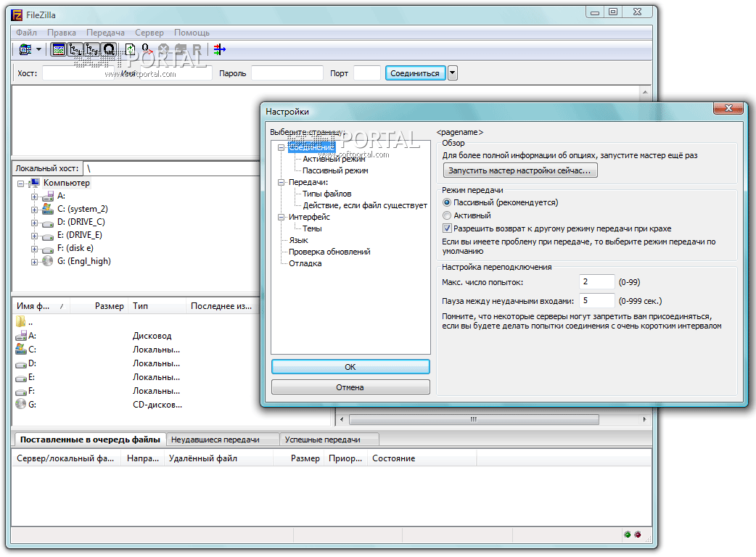The width and height of the screenshot is (756, 557).
Task: Open the Правка menu
Action: [x=61, y=33]
